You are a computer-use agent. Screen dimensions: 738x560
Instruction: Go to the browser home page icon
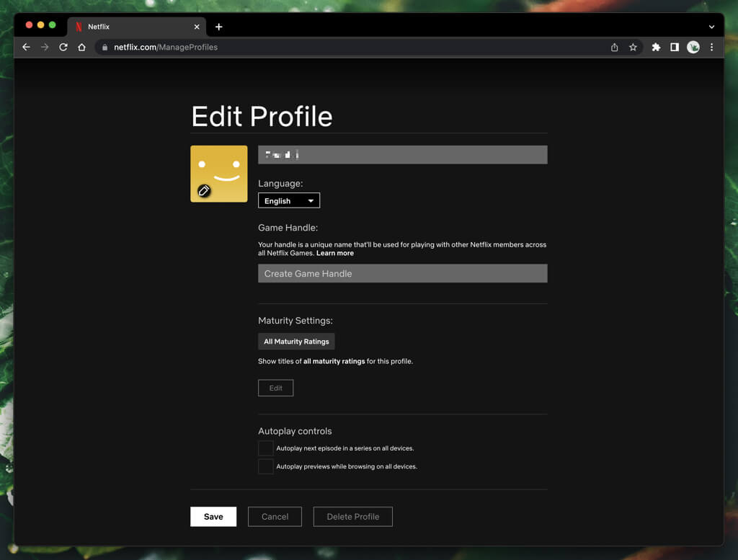tap(82, 48)
